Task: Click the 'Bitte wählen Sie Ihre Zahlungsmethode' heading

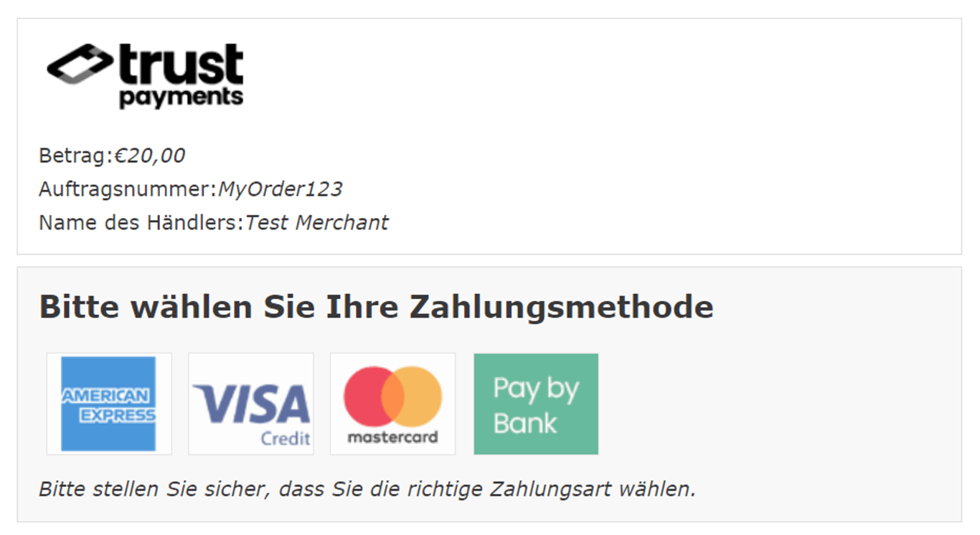Action: point(376,307)
